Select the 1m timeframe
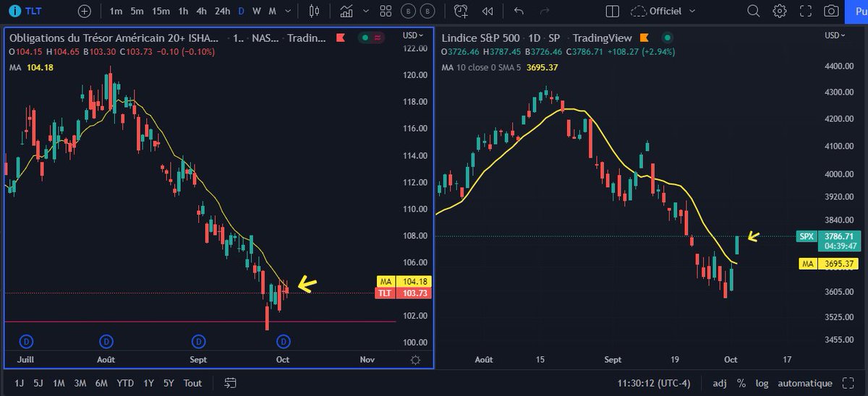The width and height of the screenshot is (868, 396). point(116,11)
